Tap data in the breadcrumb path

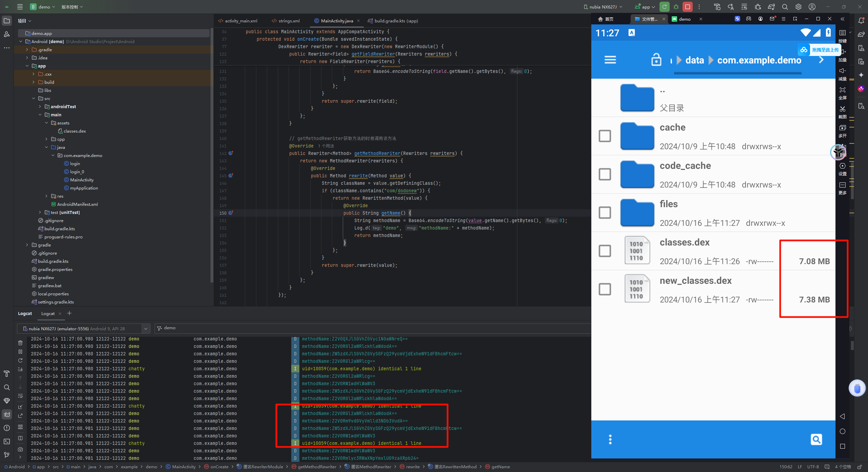click(694, 60)
